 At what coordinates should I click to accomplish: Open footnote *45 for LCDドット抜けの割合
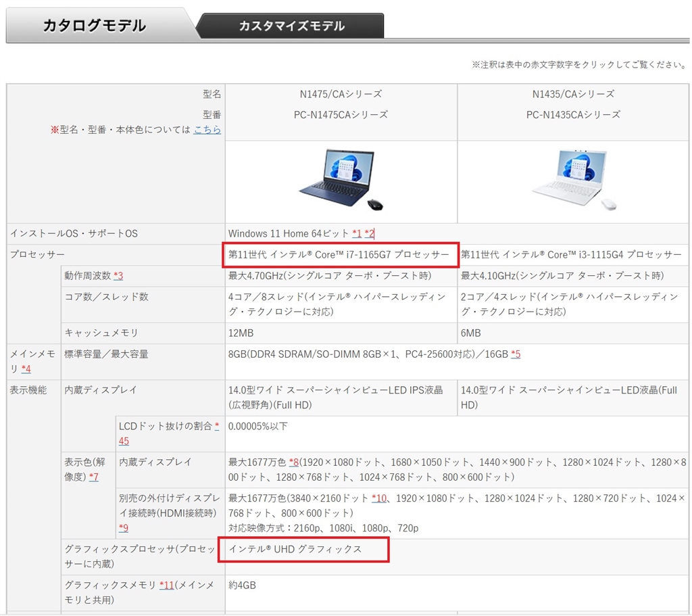click(124, 441)
